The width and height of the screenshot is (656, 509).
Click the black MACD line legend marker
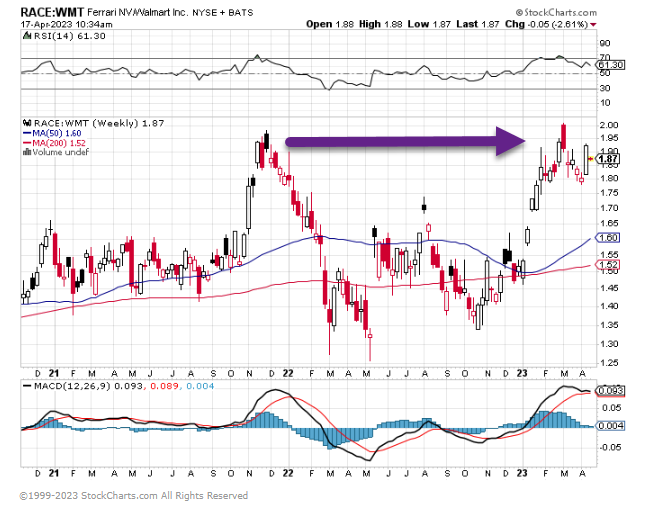[x=27, y=386]
